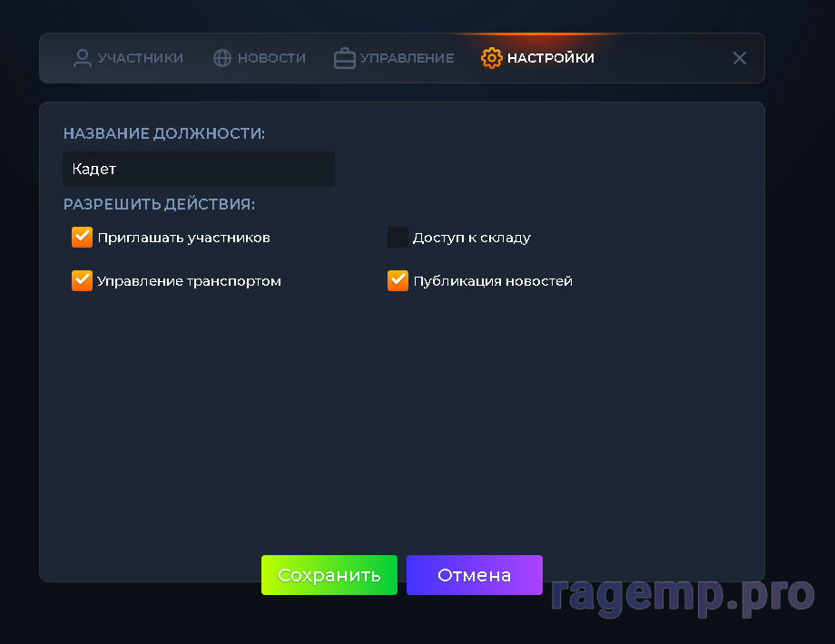Image resolution: width=835 pixels, height=644 pixels.
Task: Click the briefcase icon beside Управление
Action: point(345,58)
